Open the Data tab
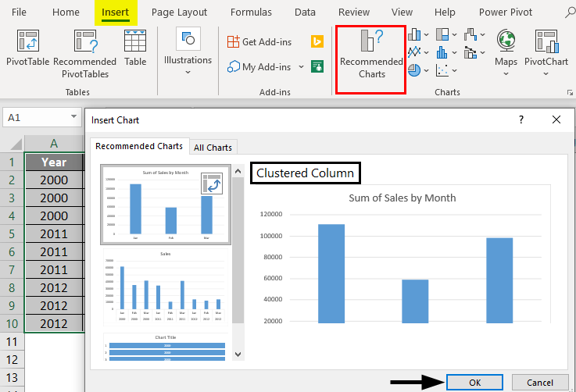The image size is (576, 392). click(x=305, y=12)
